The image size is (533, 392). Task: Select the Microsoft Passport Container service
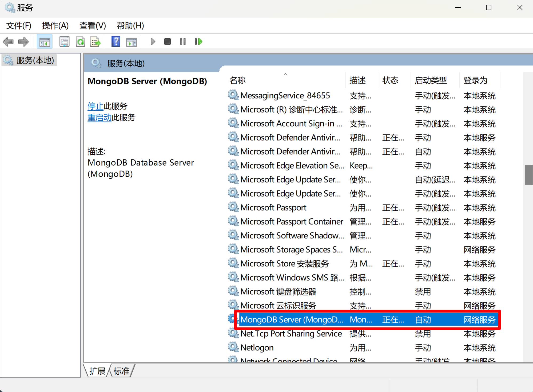click(292, 222)
